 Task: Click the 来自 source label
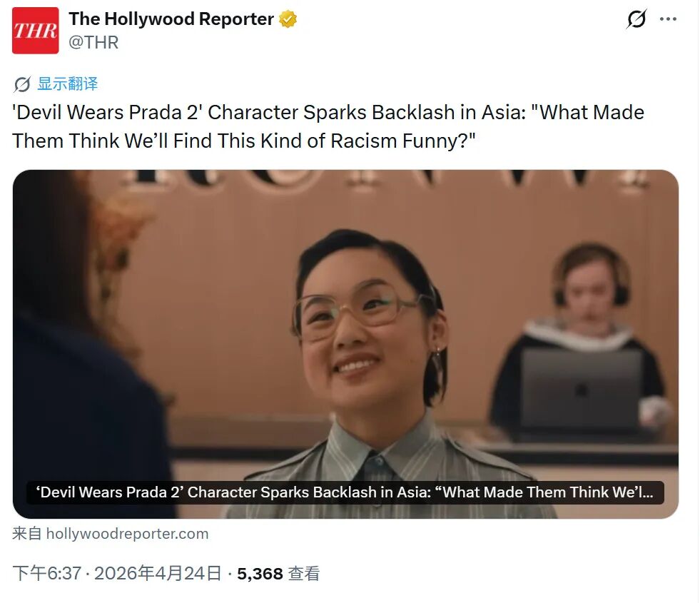coord(27,534)
